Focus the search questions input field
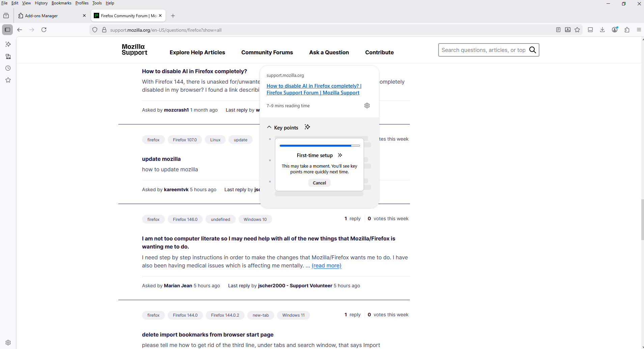The width and height of the screenshot is (644, 349). click(x=483, y=50)
